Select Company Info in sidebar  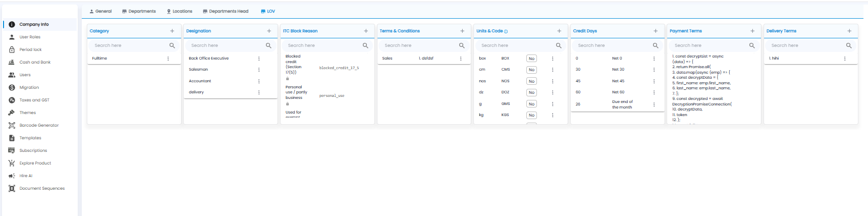point(34,24)
